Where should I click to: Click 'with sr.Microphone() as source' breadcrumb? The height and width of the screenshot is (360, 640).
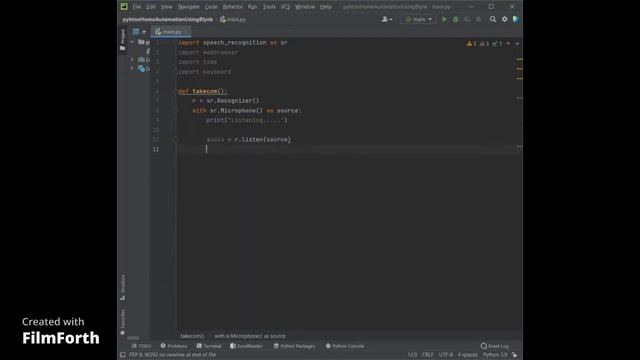[x=250, y=336]
